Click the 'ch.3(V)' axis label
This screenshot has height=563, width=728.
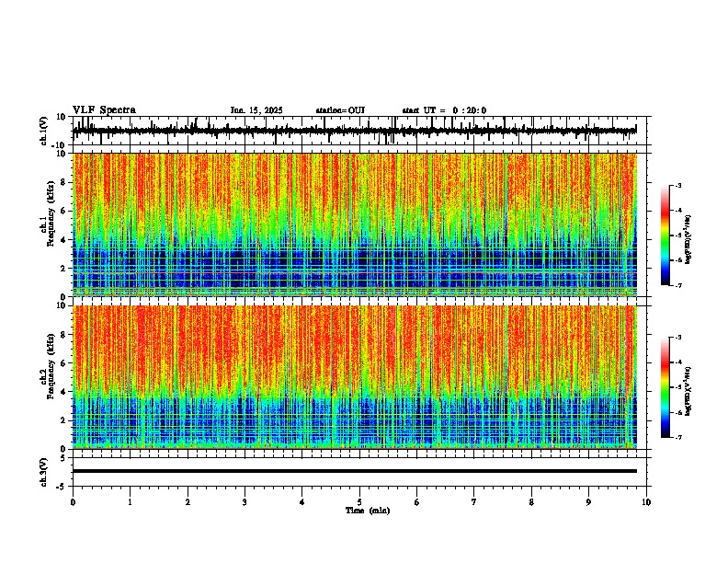pyautogui.click(x=44, y=472)
